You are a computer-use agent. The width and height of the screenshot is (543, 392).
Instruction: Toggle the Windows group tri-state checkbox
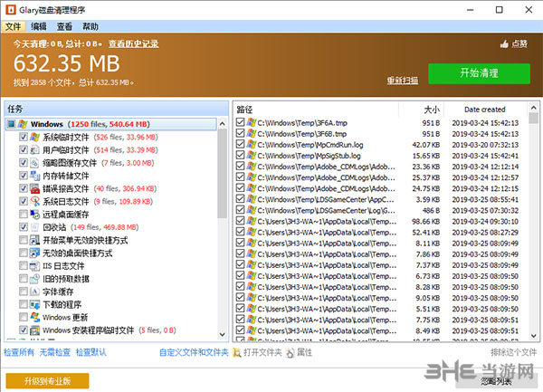pos(12,124)
